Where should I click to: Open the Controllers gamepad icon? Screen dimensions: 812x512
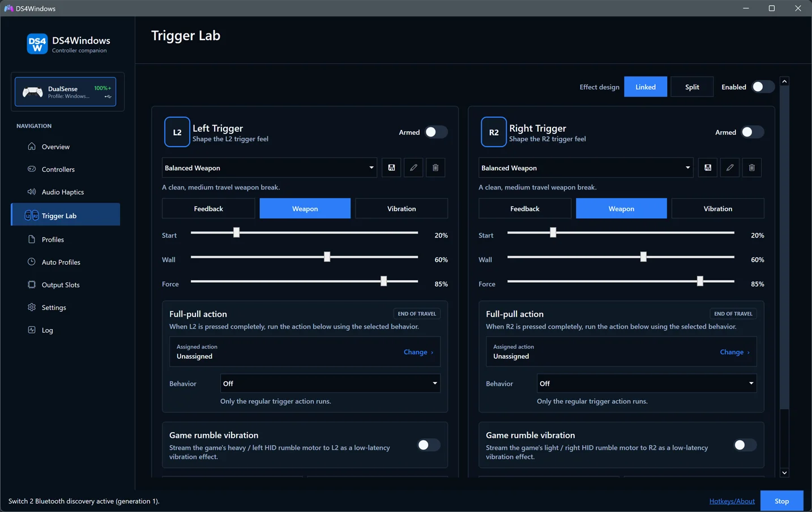pos(32,169)
